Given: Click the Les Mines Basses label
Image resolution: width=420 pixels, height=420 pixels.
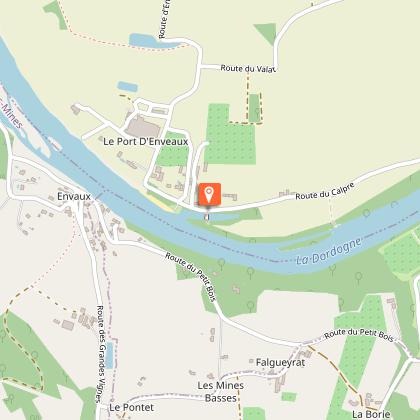Looking at the screenshot, I should tap(221, 392).
